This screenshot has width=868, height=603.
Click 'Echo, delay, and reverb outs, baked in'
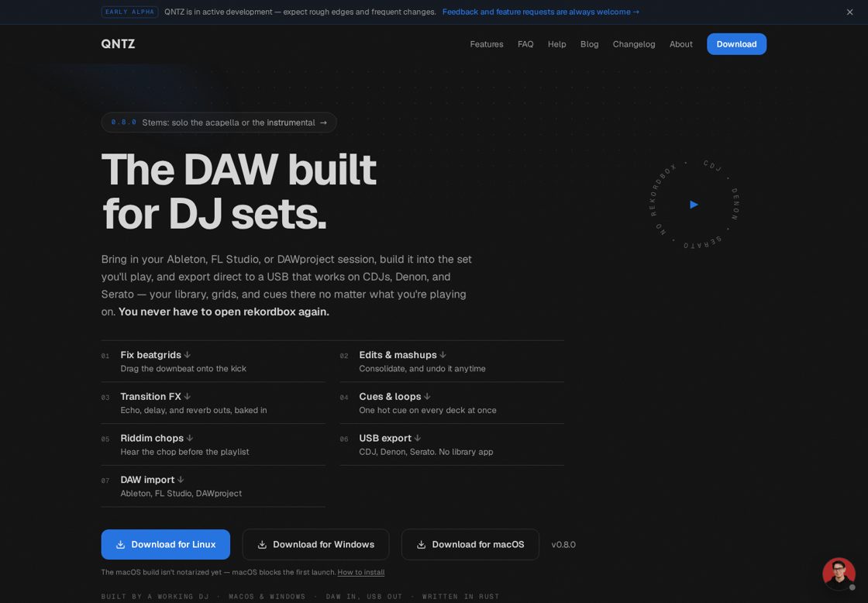point(194,410)
